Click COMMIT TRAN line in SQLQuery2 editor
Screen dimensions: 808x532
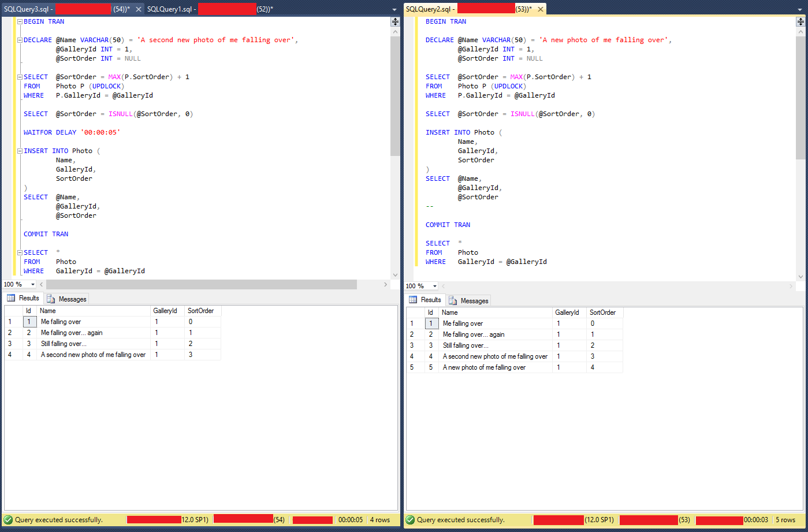[448, 225]
